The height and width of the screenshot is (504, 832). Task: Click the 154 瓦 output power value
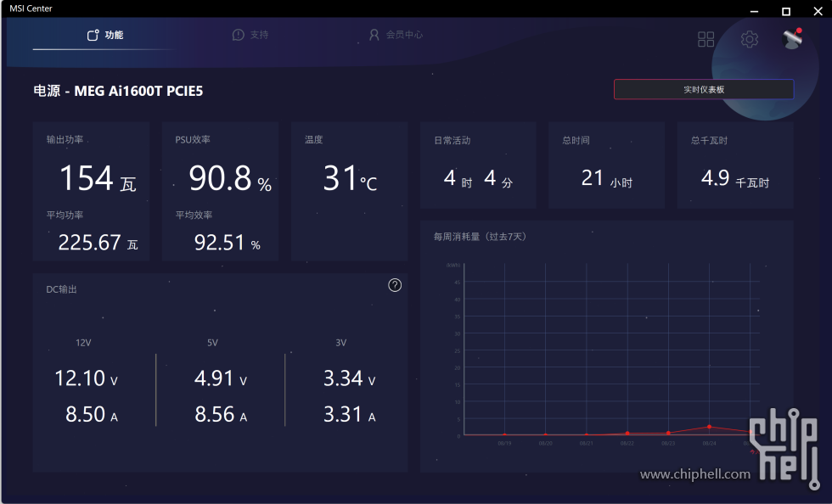point(98,178)
